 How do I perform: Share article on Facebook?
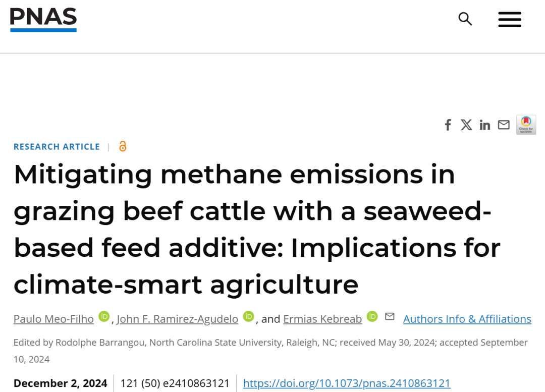pyautogui.click(x=448, y=125)
